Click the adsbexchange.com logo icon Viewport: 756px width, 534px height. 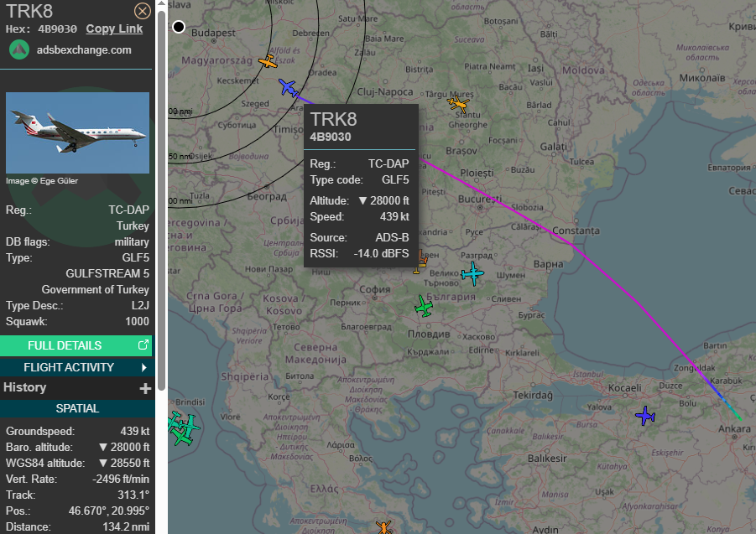pyautogui.click(x=18, y=49)
